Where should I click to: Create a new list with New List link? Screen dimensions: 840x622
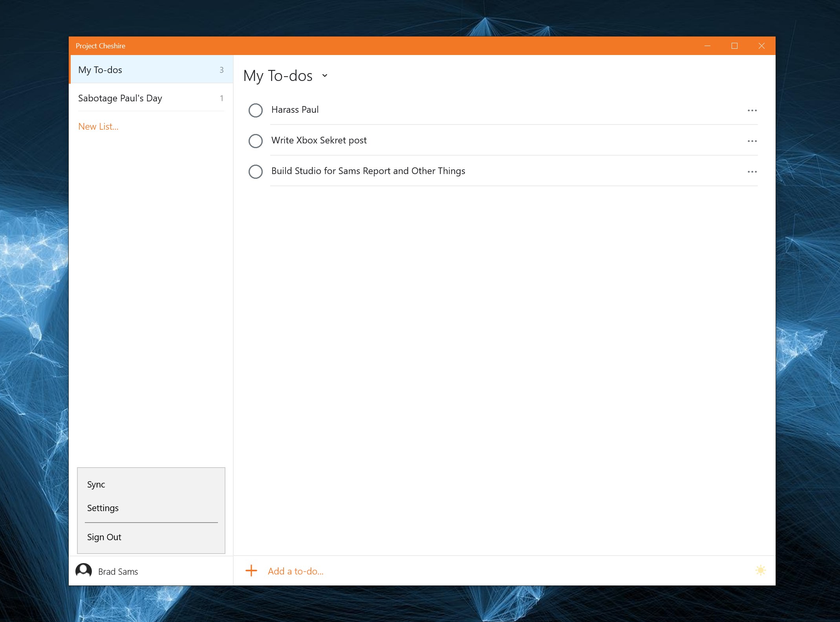point(98,127)
